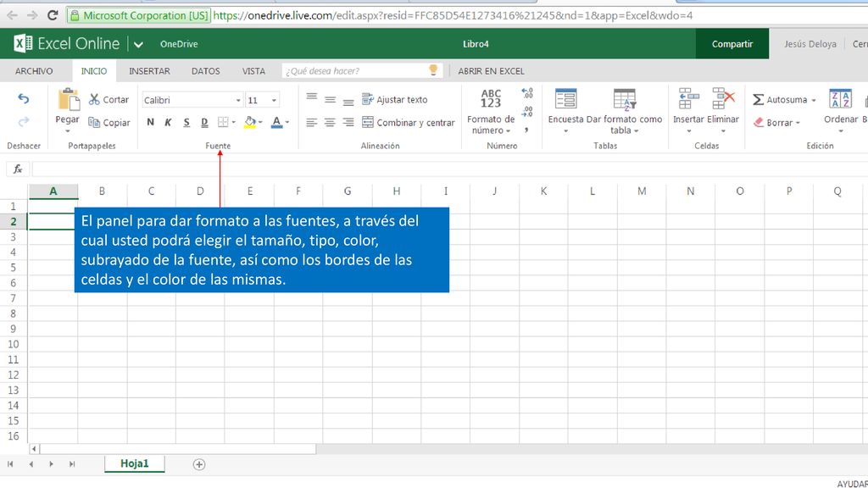Open the OneDrive link
Screen dimensions: 868x488
coord(179,44)
